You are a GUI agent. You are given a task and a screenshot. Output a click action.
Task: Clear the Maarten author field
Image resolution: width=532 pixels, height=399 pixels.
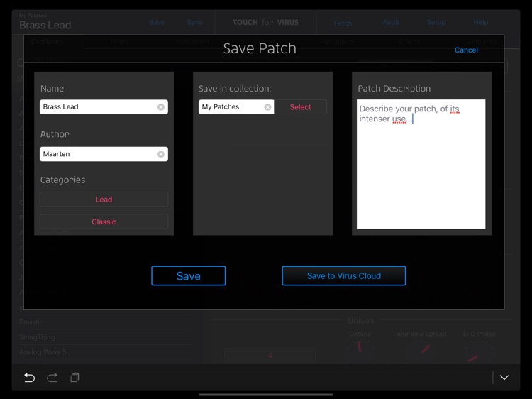click(x=161, y=154)
